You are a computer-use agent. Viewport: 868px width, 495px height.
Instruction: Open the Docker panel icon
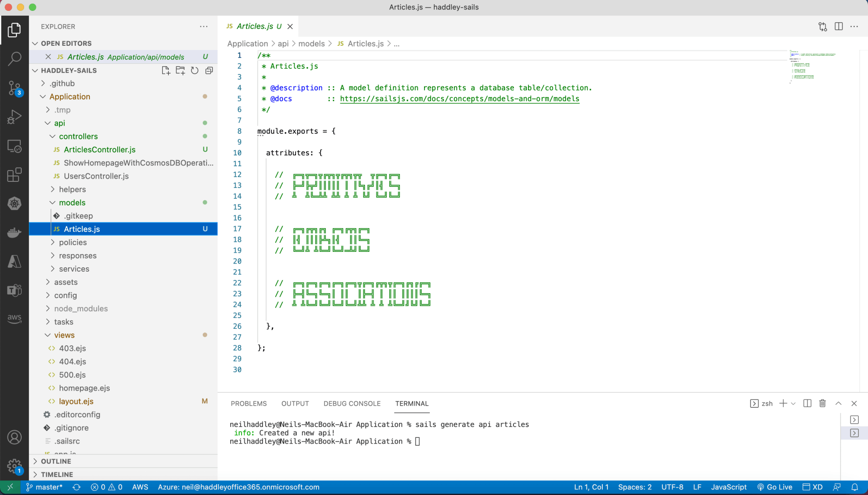click(14, 233)
